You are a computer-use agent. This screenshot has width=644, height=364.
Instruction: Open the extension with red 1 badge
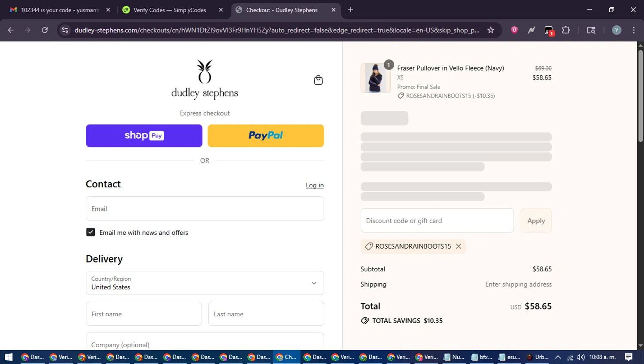pos(549,31)
